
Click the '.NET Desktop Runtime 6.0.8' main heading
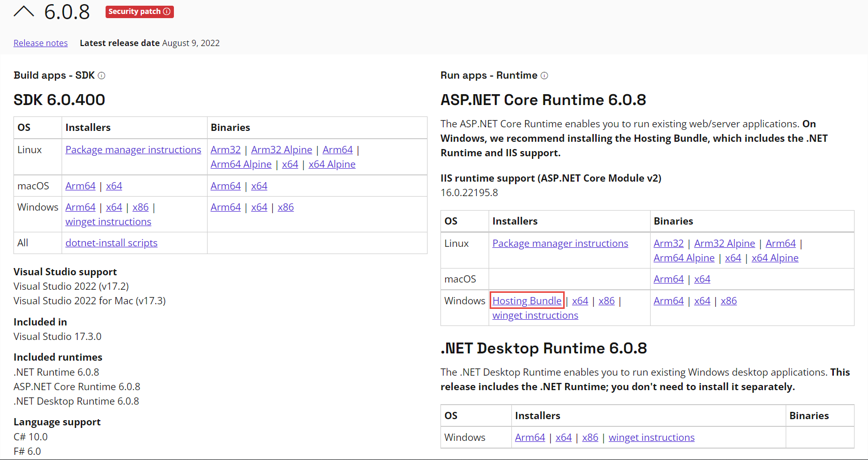(x=544, y=348)
